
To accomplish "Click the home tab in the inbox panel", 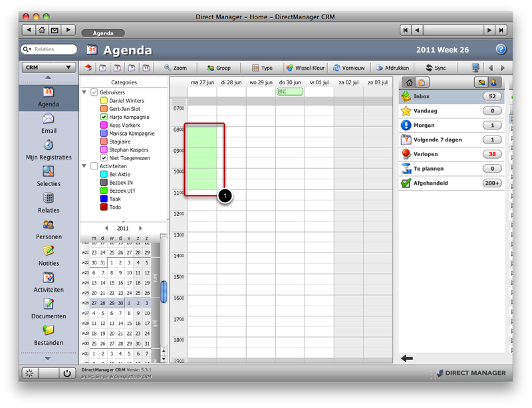I will 409,82.
